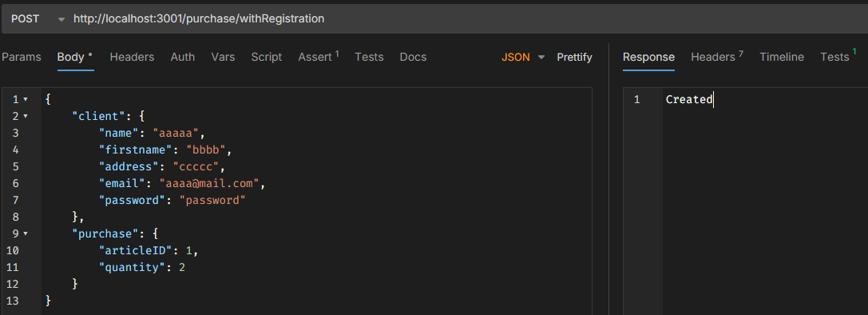Click the "address" key
Viewport: 868px width, 315px height.
pyautogui.click(x=129, y=166)
